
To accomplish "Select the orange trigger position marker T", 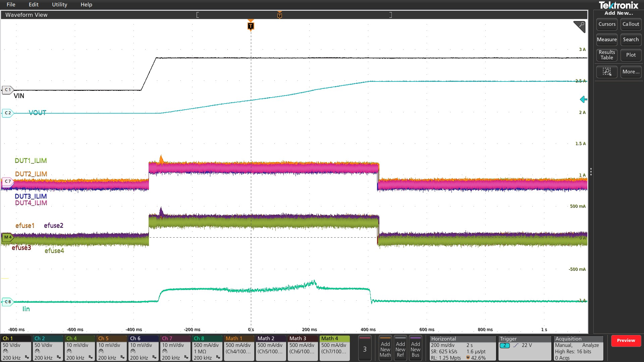I will coord(251,26).
